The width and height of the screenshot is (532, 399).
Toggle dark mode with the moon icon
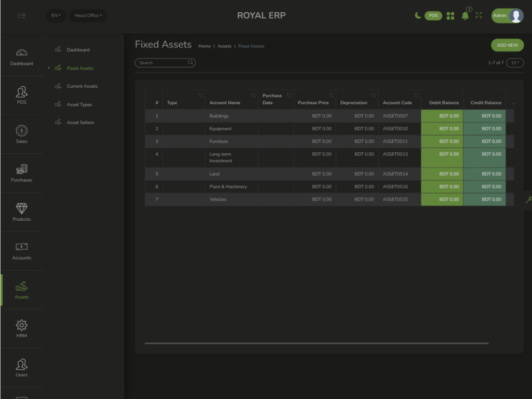pos(418,15)
